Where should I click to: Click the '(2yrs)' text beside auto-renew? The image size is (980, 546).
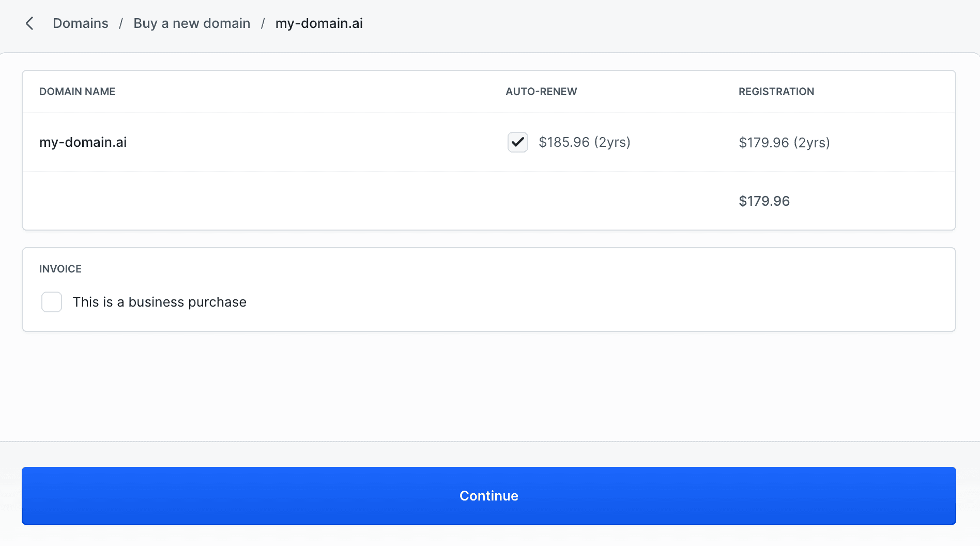pyautogui.click(x=612, y=142)
